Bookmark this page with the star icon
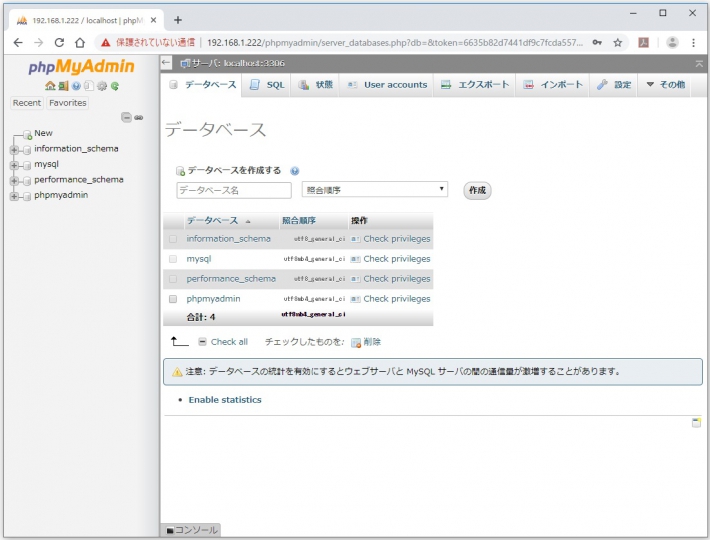The image size is (710, 540). tap(618, 43)
